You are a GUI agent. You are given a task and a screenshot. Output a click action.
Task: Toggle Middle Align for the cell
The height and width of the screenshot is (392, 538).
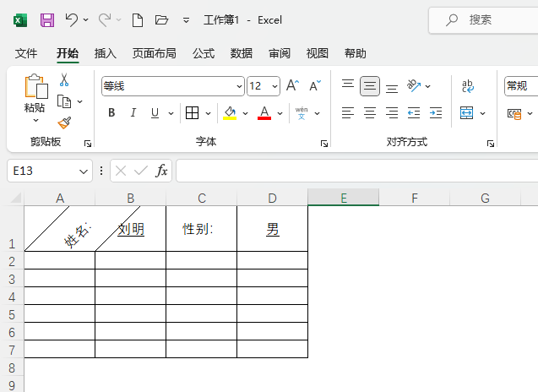370,86
